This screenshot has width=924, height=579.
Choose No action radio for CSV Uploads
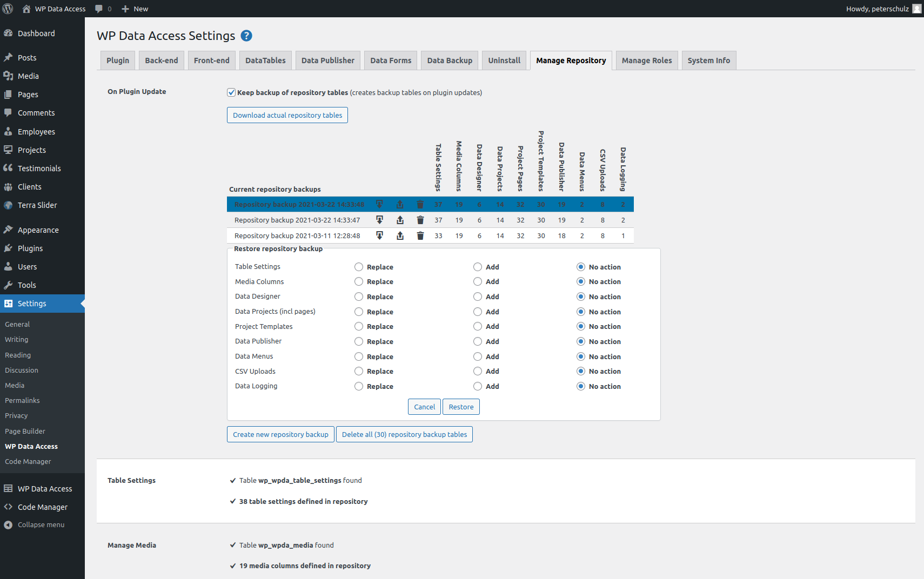[x=581, y=371]
